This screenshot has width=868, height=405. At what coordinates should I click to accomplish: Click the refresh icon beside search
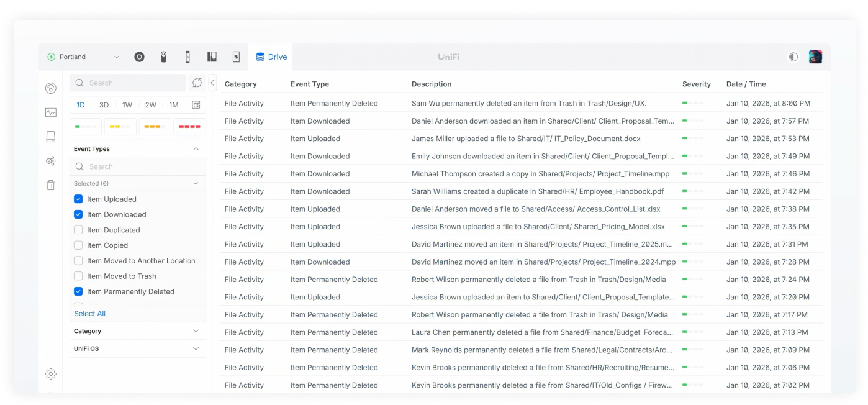(197, 83)
